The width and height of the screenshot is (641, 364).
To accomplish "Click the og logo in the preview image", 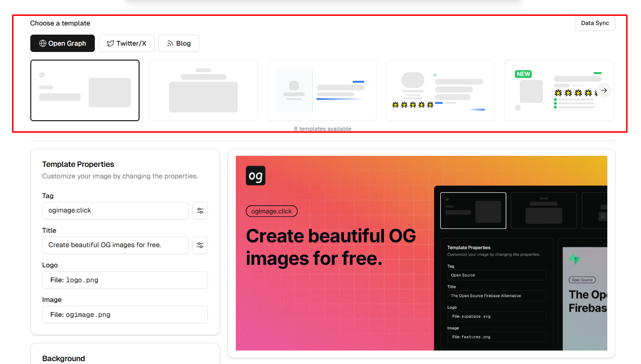I will 256,176.
